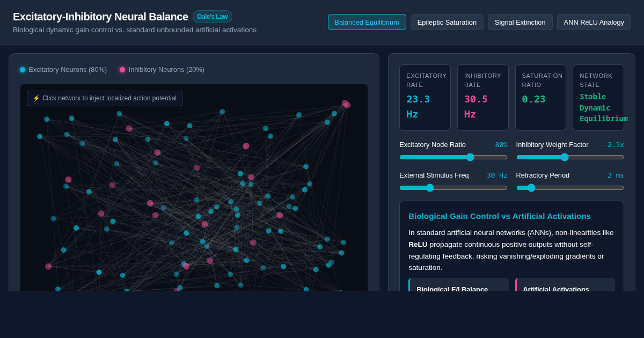644x338 pixels.
Task: Activate the Signal Extinction preset
Action: (520, 22)
